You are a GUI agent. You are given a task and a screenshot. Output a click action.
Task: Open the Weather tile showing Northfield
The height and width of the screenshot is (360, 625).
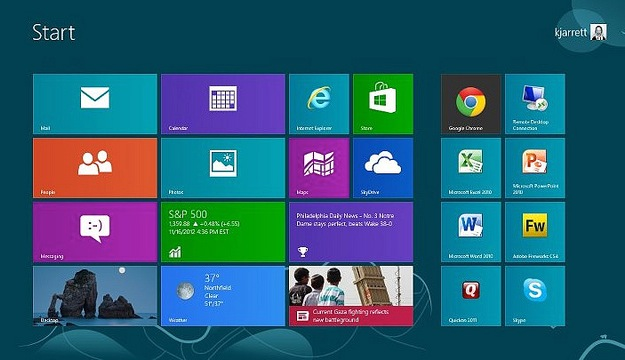tap(223, 296)
